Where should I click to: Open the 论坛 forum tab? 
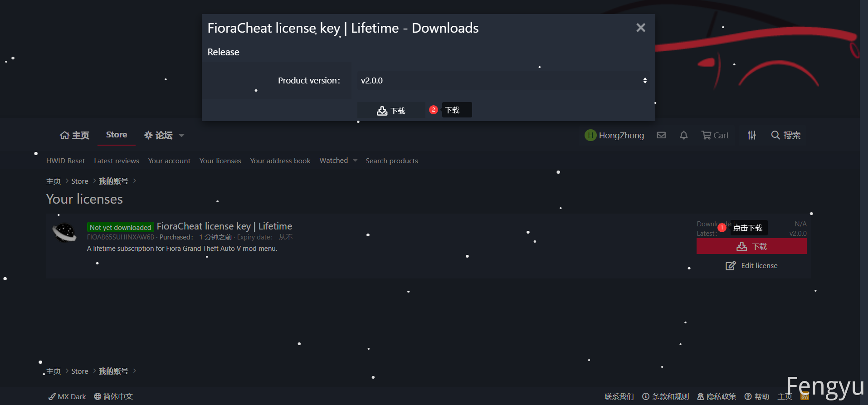tap(158, 135)
